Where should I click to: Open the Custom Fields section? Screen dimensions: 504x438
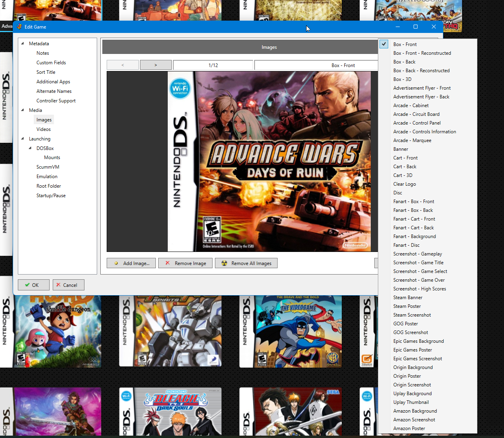point(51,63)
